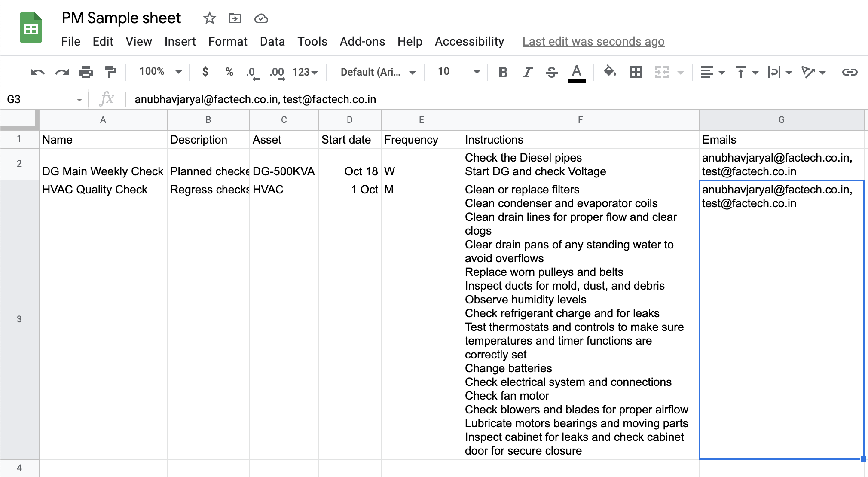Select cell 'Regress checks' in Description

tap(208, 320)
